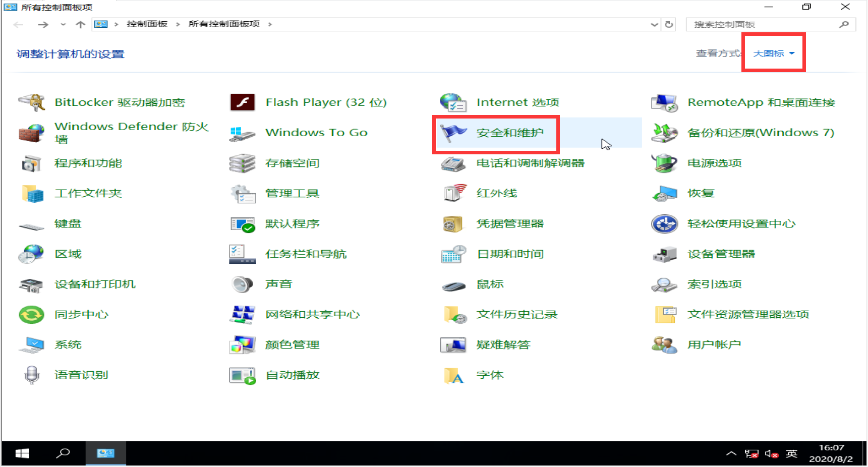The width and height of the screenshot is (868, 467).
Task: Go forward with the forward arrow
Action: coord(43,24)
